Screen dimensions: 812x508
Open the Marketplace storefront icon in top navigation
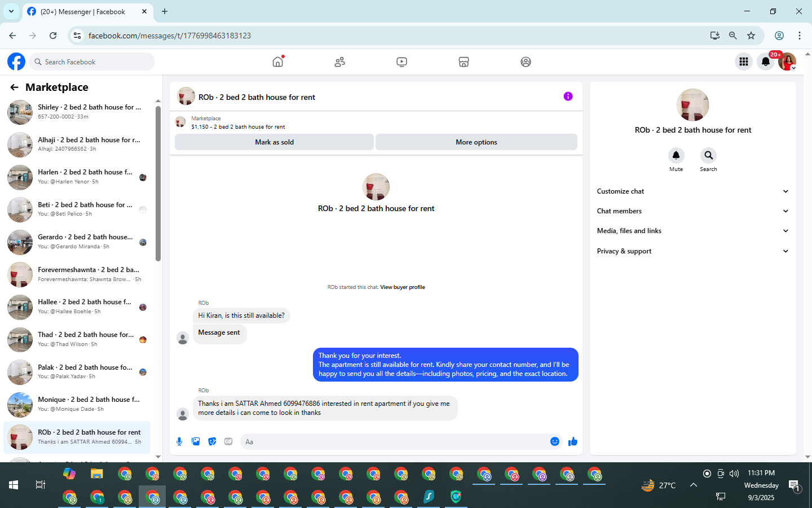464,62
